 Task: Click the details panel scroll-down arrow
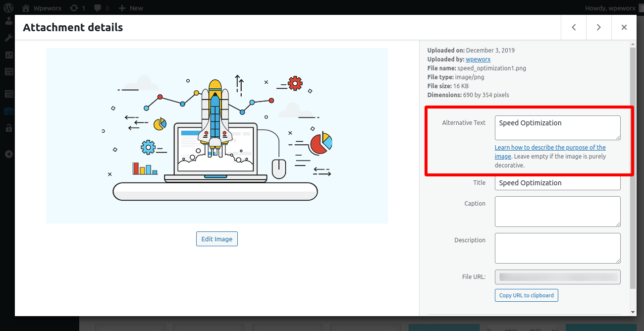(633, 312)
